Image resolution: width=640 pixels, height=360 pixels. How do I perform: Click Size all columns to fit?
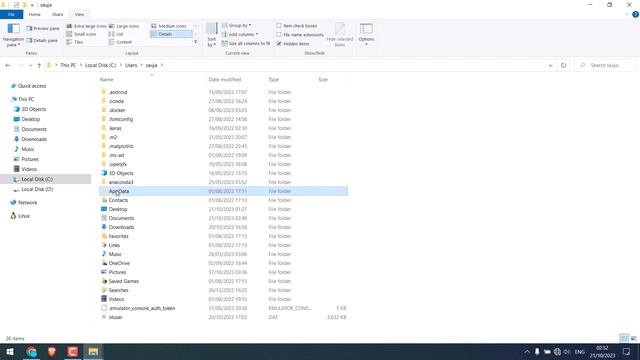[246, 43]
